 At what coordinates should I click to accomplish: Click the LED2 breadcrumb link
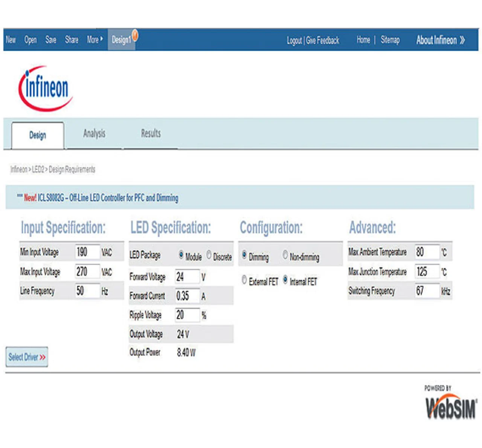(38, 169)
